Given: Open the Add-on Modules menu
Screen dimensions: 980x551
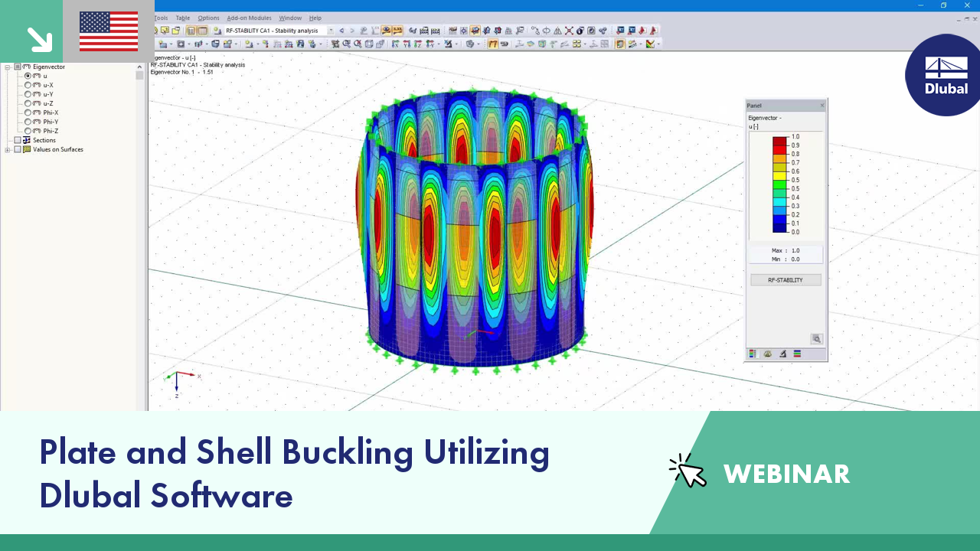Looking at the screenshot, I should [x=249, y=18].
